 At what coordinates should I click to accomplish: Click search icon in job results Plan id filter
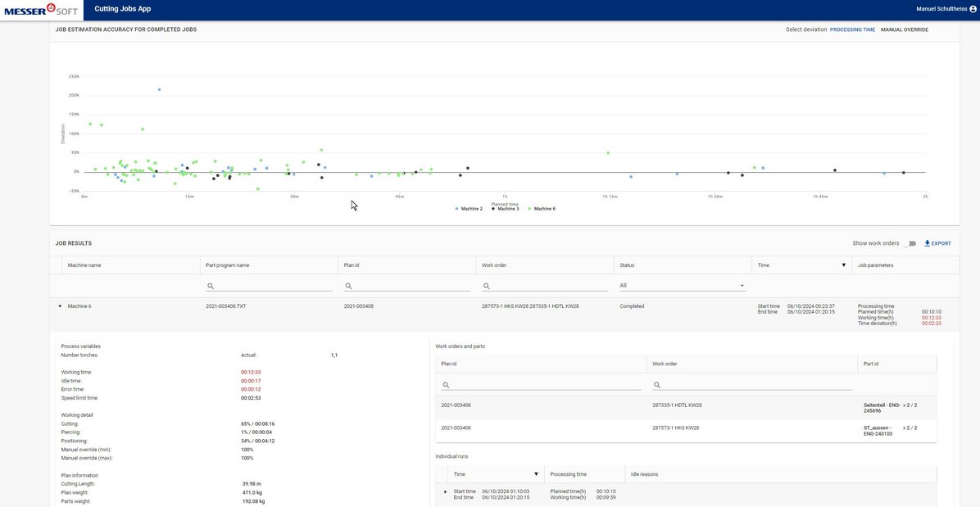[349, 286]
